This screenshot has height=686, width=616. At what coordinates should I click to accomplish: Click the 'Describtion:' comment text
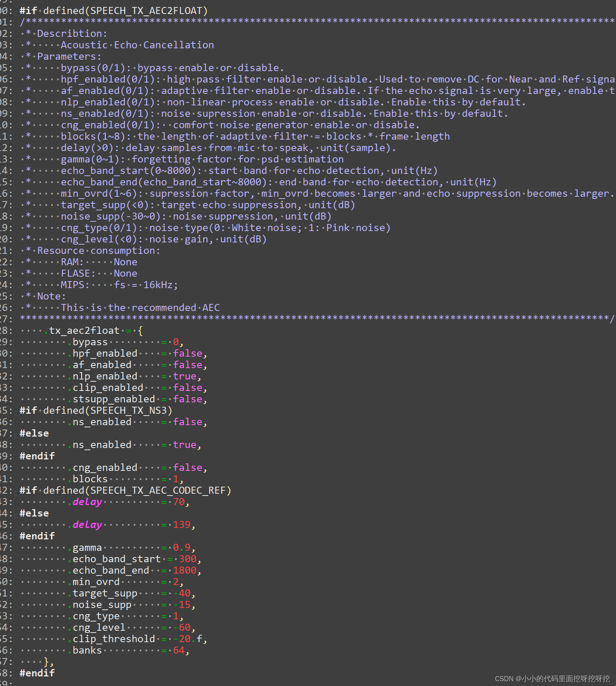click(72, 34)
